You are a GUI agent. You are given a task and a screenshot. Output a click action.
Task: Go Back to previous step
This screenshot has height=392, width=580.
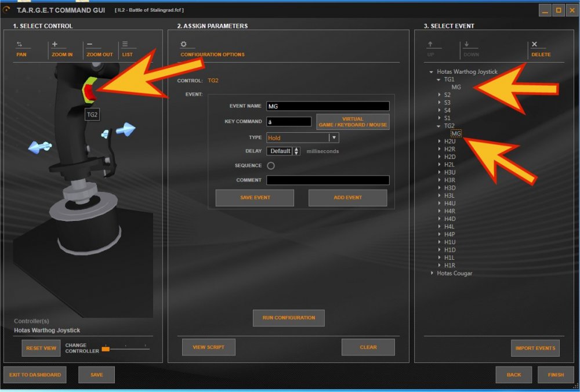click(x=514, y=375)
